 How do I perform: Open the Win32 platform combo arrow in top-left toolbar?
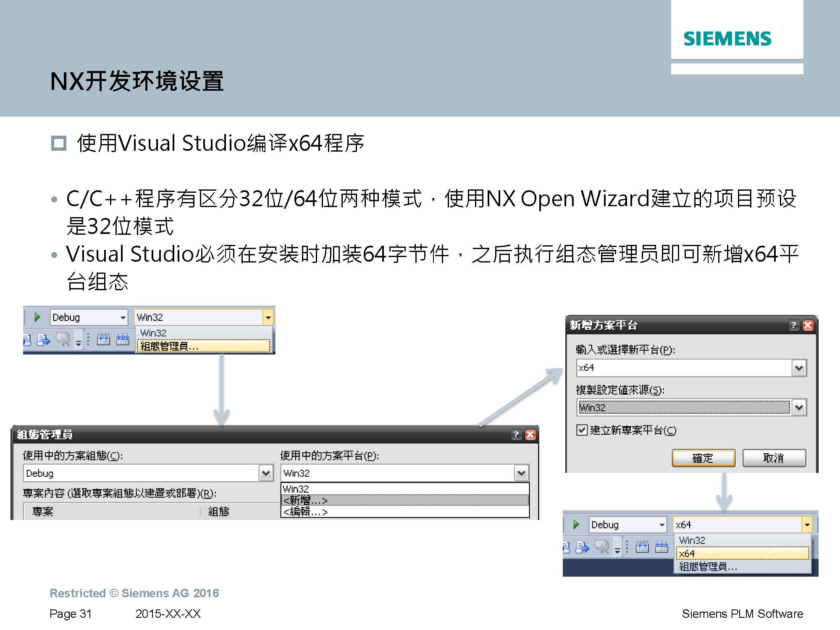(x=268, y=317)
